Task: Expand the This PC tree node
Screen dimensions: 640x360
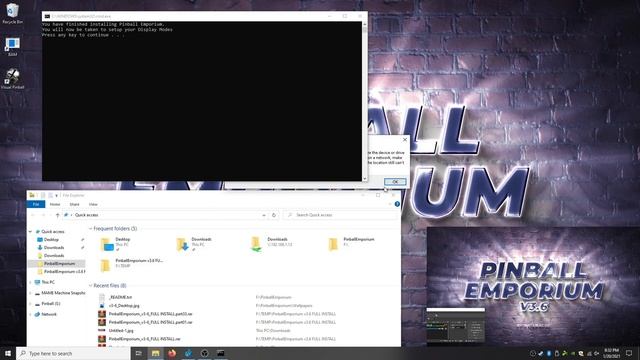Action: [x=30, y=282]
